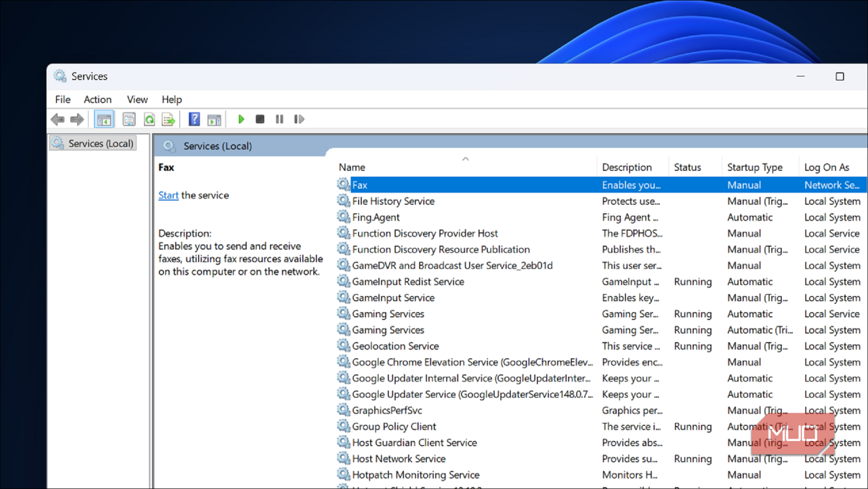Click the Start Service toolbar icon

click(241, 119)
